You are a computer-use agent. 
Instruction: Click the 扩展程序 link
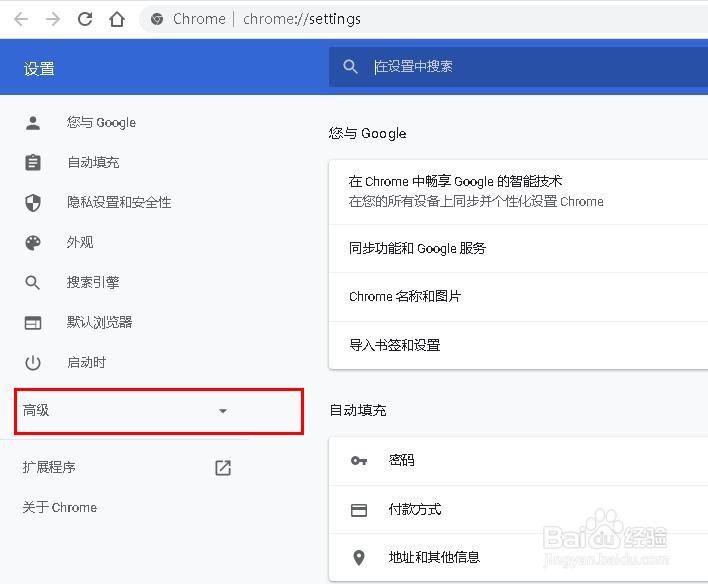(x=49, y=467)
